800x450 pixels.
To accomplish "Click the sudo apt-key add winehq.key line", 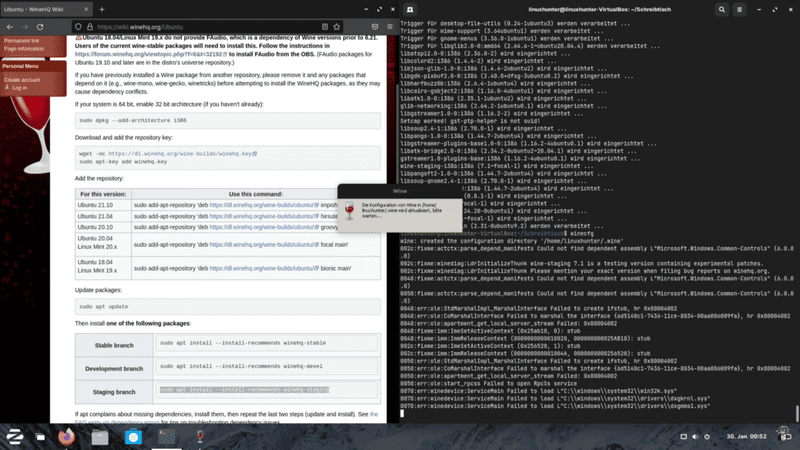I will [x=123, y=162].
